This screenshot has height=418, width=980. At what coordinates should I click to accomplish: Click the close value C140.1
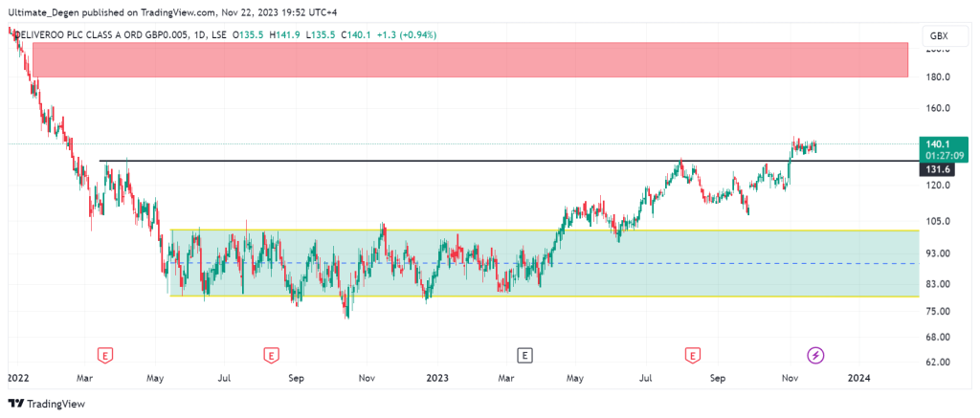354,35
